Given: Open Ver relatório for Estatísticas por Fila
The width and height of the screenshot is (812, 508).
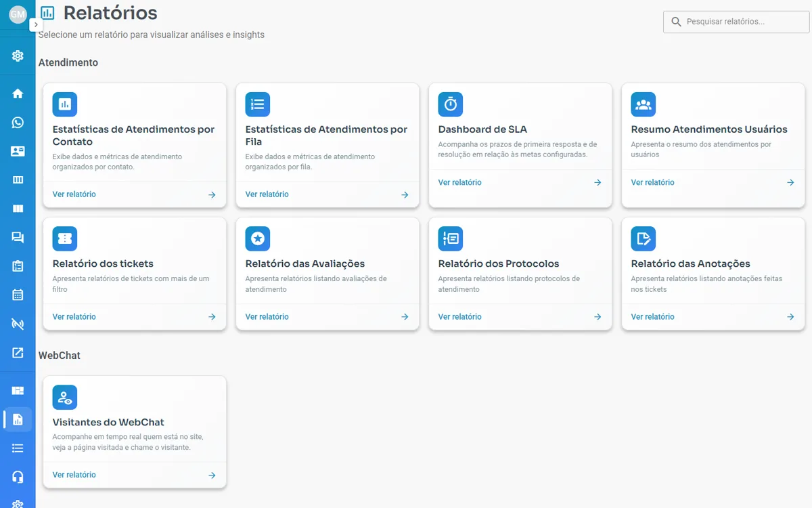Looking at the screenshot, I should click(x=267, y=194).
